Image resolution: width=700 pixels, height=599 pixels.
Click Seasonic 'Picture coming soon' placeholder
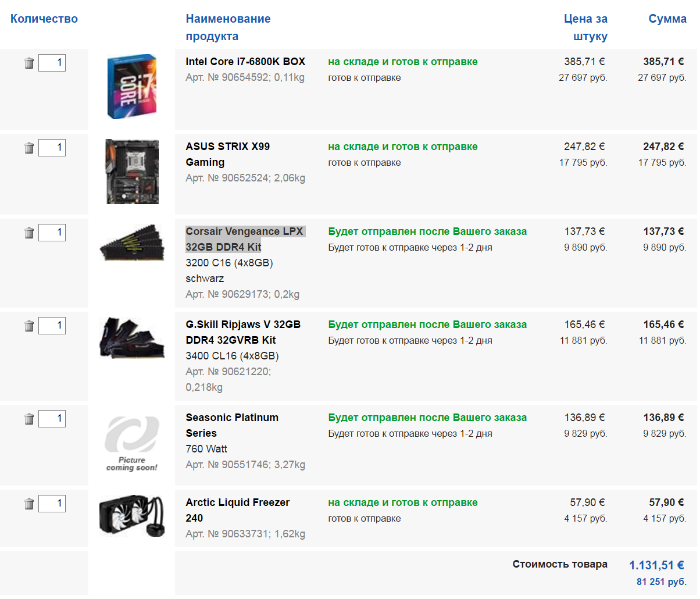pyautogui.click(x=132, y=443)
